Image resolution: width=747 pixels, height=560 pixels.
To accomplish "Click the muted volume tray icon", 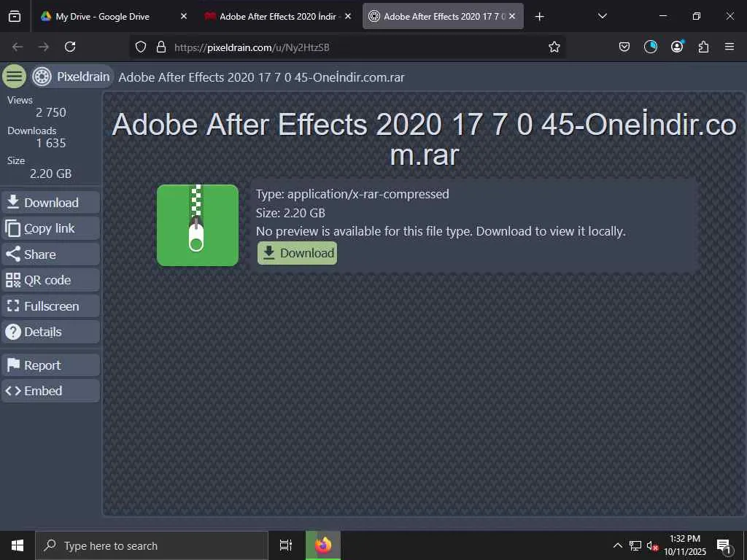I will click(x=652, y=545).
